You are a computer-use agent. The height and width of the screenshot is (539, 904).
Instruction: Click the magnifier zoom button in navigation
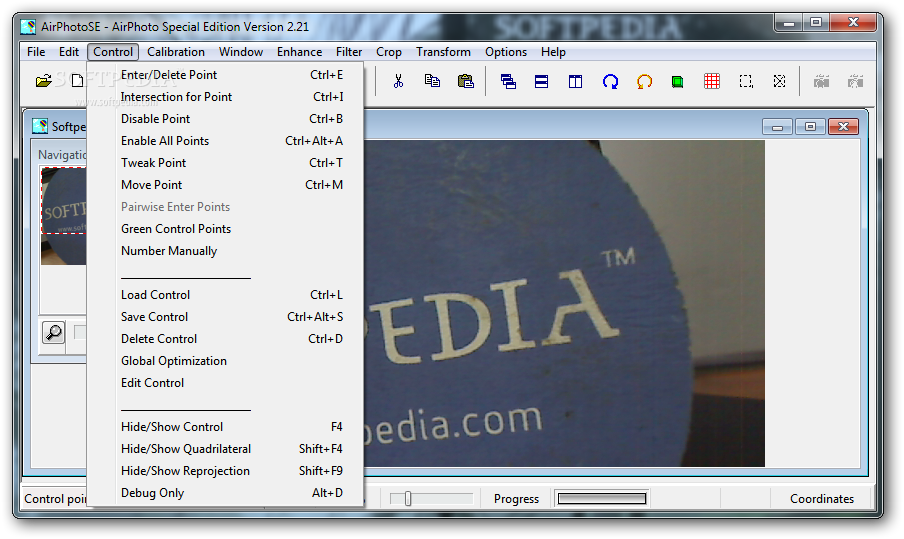pos(54,333)
